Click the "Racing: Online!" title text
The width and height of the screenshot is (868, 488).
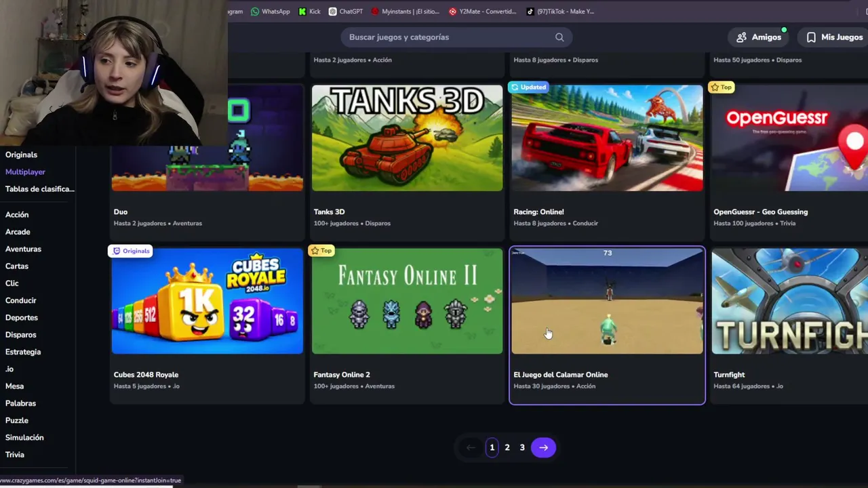click(538, 212)
